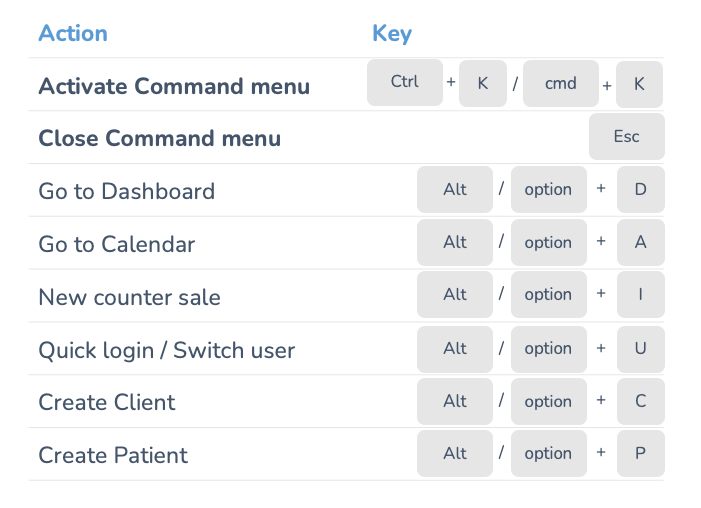Click the Esc key badge
The height and width of the screenshot is (508, 701).
[x=626, y=137]
